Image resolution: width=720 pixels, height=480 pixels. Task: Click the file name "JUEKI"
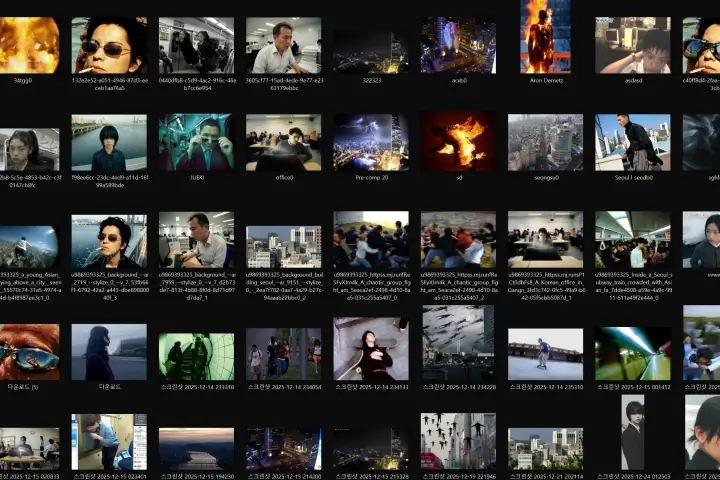(197, 177)
